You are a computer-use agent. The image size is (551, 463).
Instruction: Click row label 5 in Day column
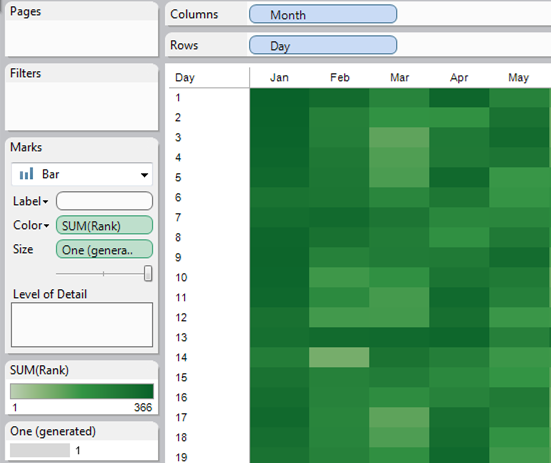(x=178, y=177)
